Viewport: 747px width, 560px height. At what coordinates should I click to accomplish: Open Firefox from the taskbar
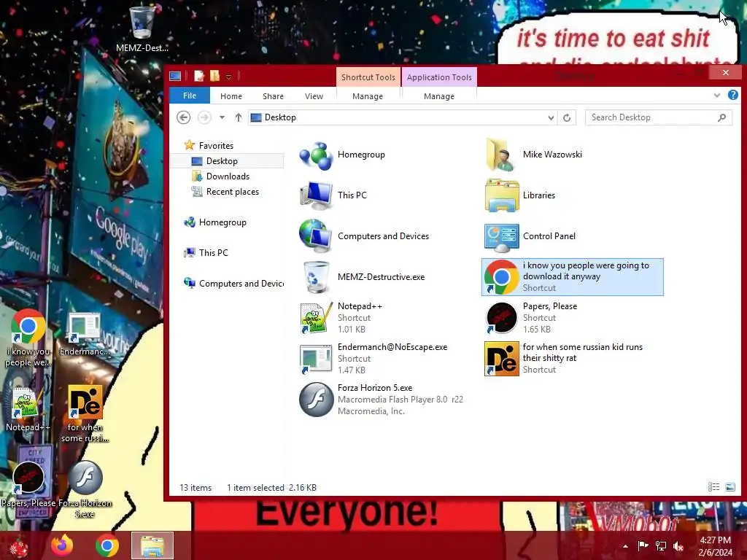[62, 545]
